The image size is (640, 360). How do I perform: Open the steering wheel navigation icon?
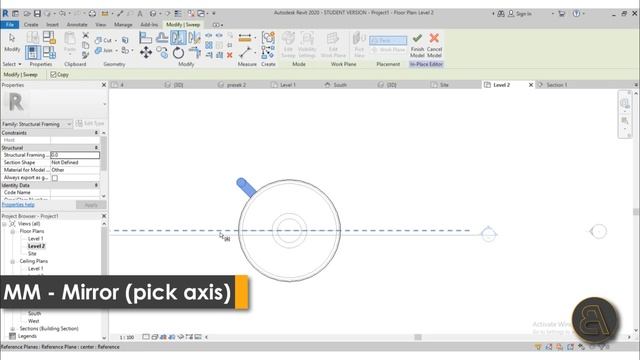pyautogui.click(x=625, y=103)
